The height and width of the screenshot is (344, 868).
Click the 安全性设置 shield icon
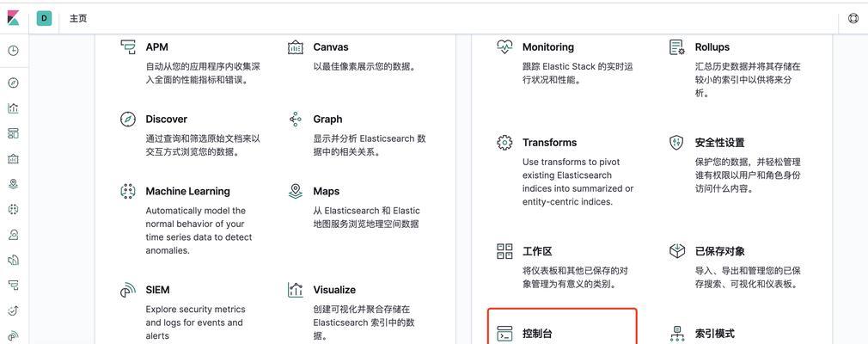(677, 143)
